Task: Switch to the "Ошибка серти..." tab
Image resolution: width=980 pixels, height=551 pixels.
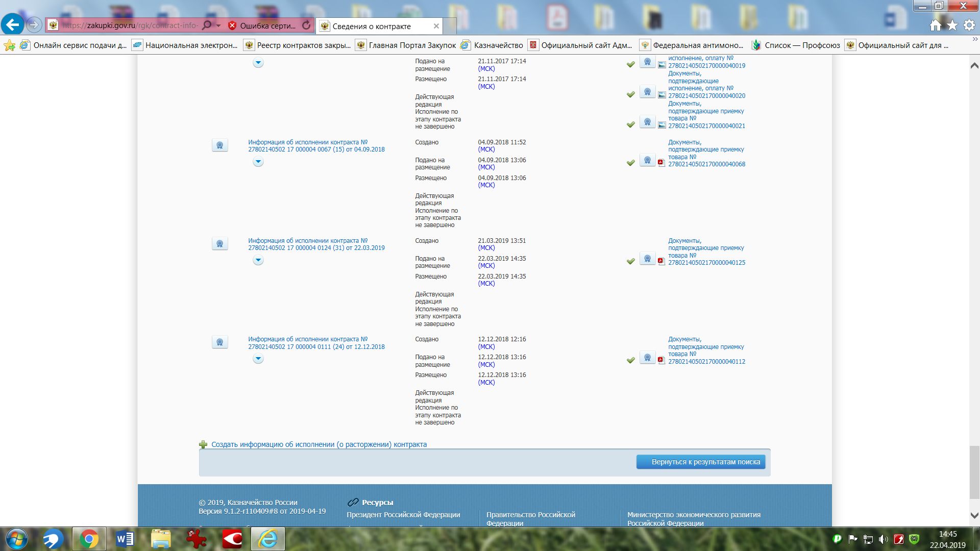Action: (x=267, y=26)
